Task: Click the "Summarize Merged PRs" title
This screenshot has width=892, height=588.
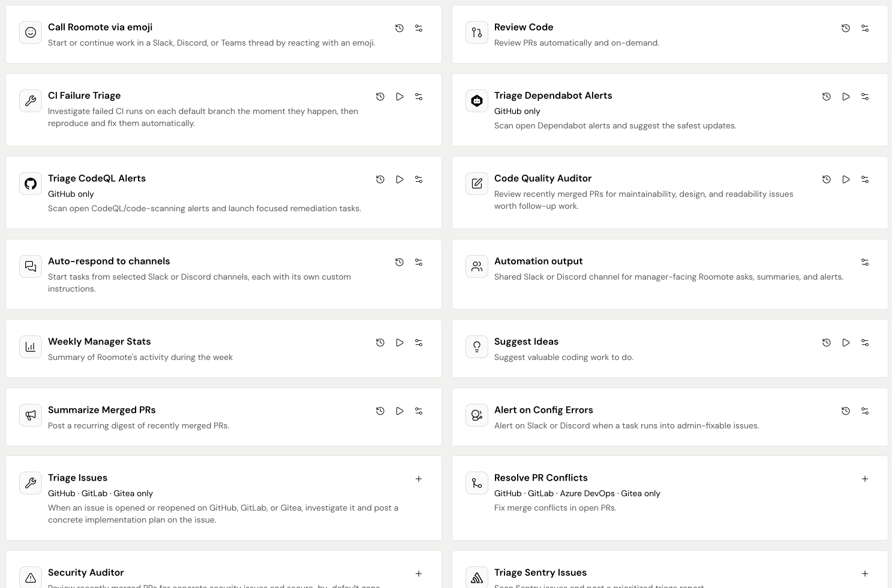Action: coord(101,410)
